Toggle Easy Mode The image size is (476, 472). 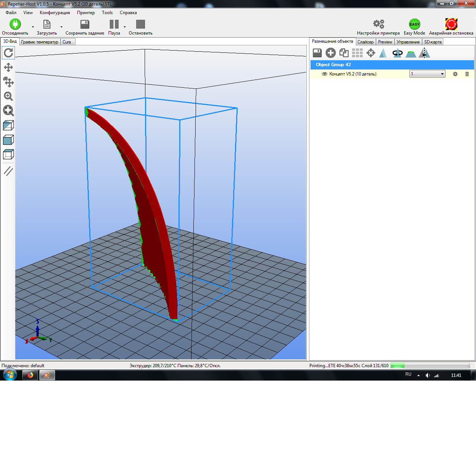414,25
